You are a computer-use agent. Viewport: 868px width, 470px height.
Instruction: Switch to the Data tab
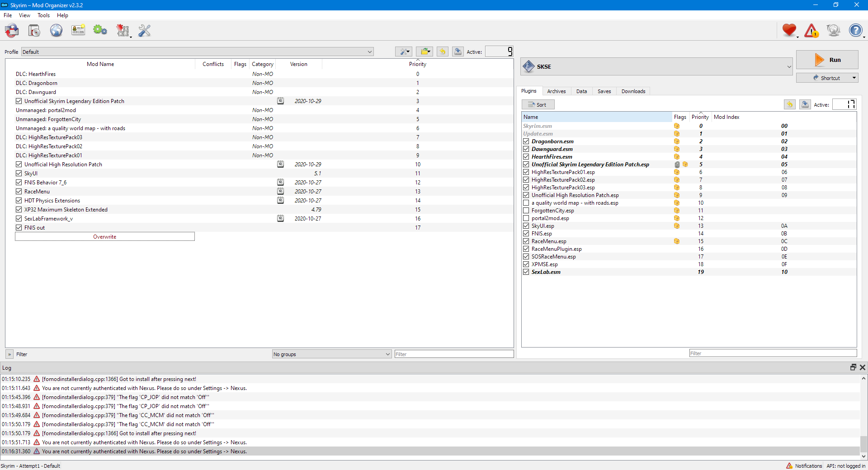[x=581, y=91]
